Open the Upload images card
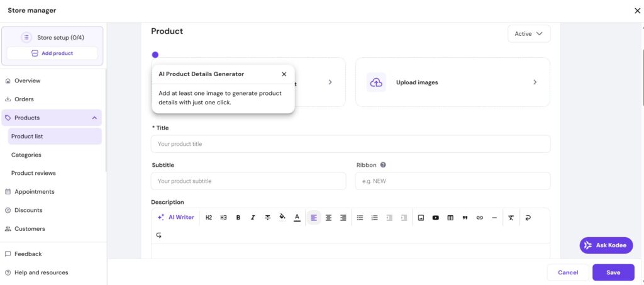 (453, 82)
